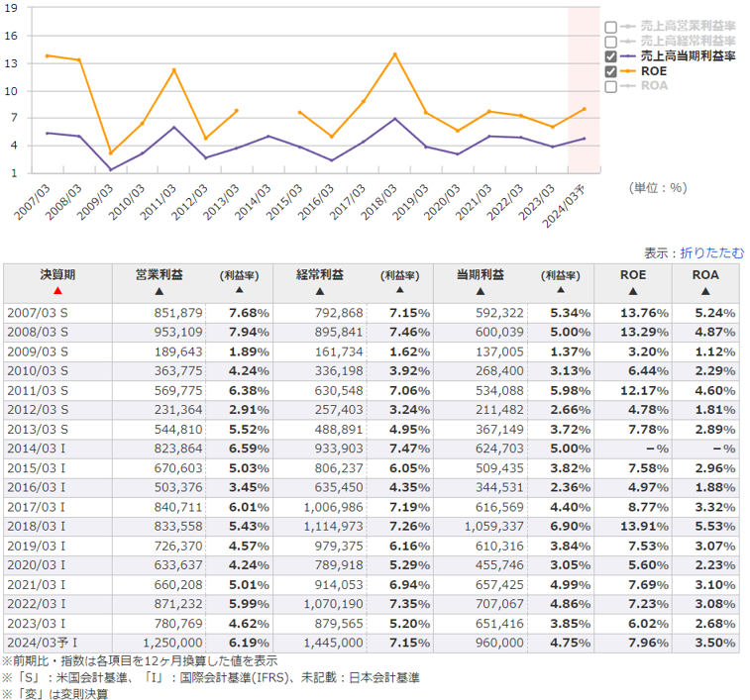Enable the 売上高営業利益率 series checkbox
750x700 pixels.
(611, 27)
